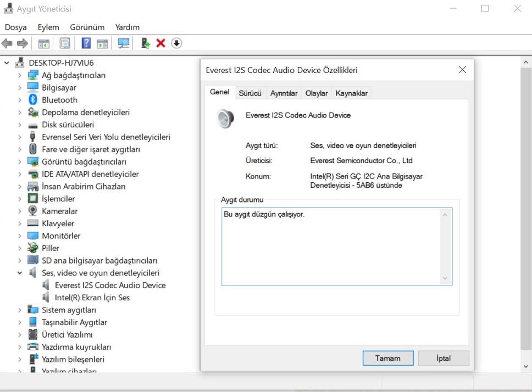Expand Taşınabilir Aygıtlar category
The image size is (532, 392).
(20, 322)
